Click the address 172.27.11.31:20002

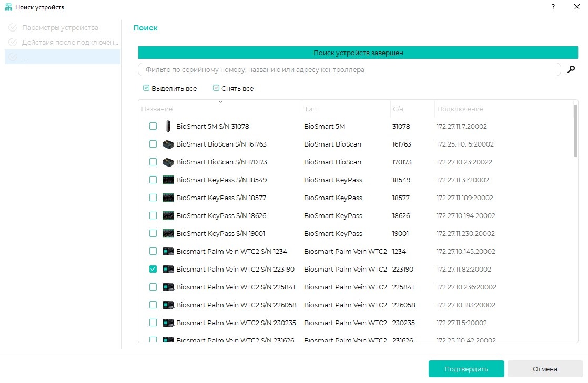[x=463, y=180]
